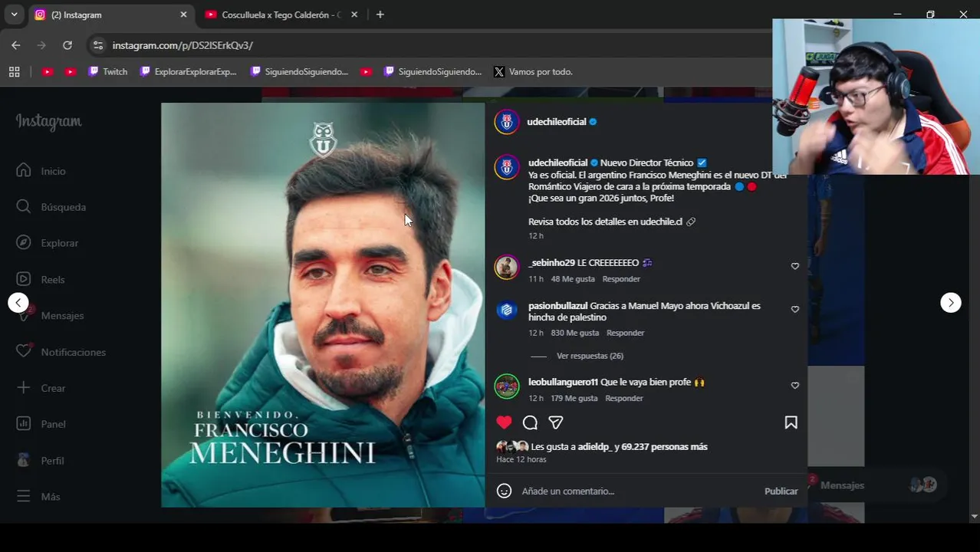Click the Instagram logo wordmark

coord(49,122)
